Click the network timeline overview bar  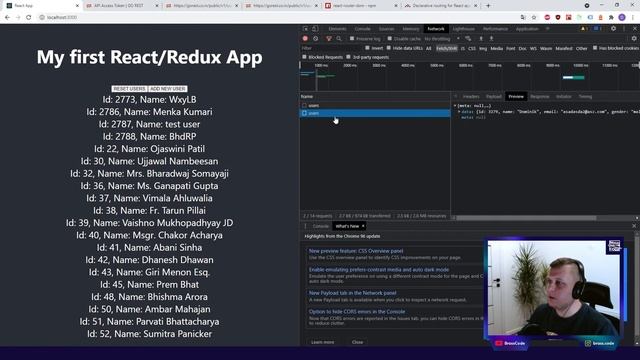[x=469, y=76]
